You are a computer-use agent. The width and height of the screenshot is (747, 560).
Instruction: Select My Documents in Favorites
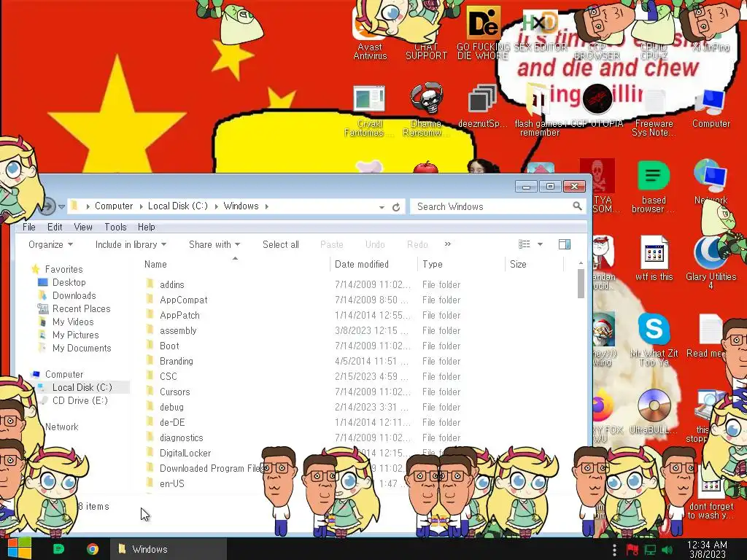coord(82,348)
